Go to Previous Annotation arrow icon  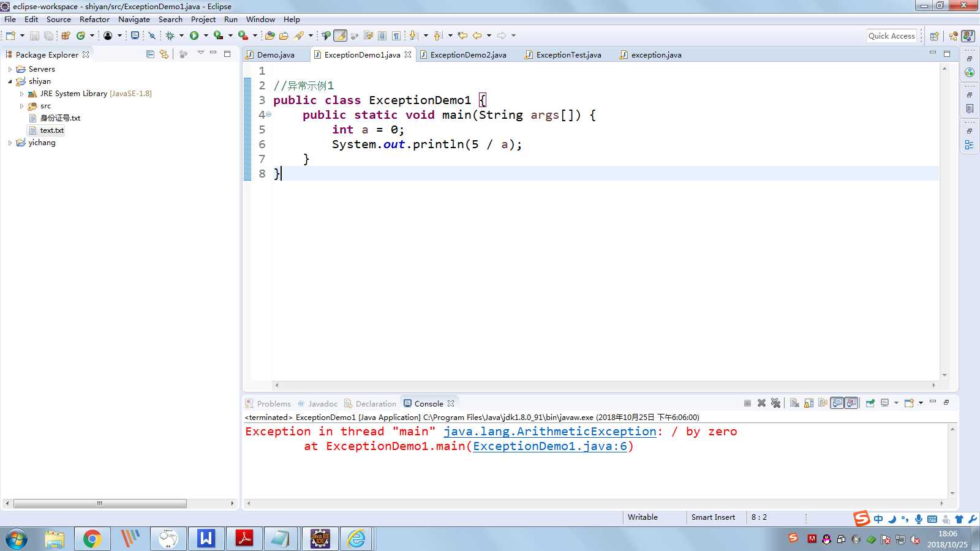pos(437,36)
